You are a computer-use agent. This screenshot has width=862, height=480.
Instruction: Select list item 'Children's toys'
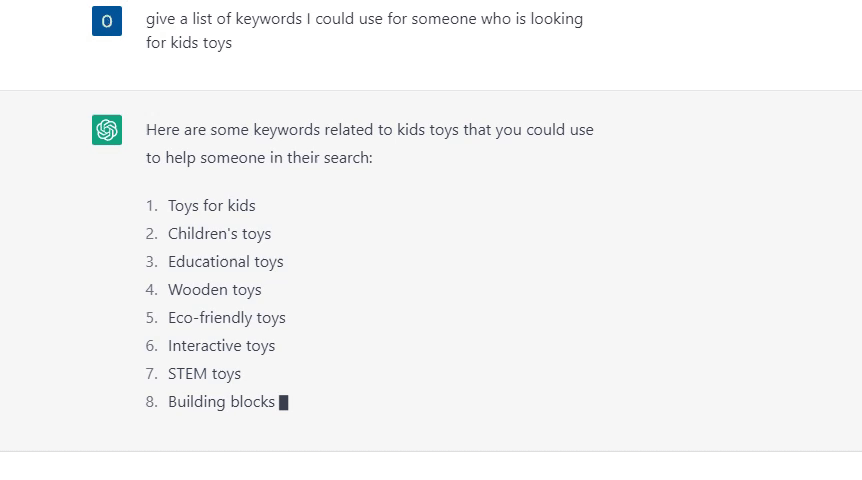pos(219,234)
